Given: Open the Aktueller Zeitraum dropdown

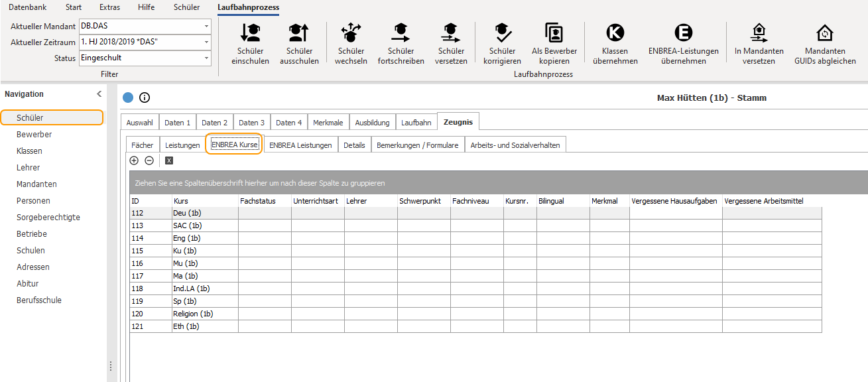Looking at the screenshot, I should click(x=206, y=42).
